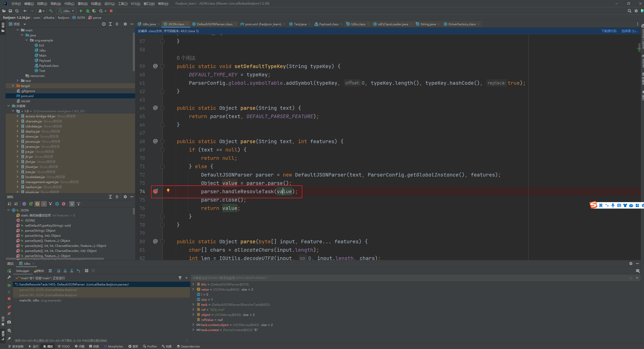Start debugging via the green bug icon

(88, 11)
